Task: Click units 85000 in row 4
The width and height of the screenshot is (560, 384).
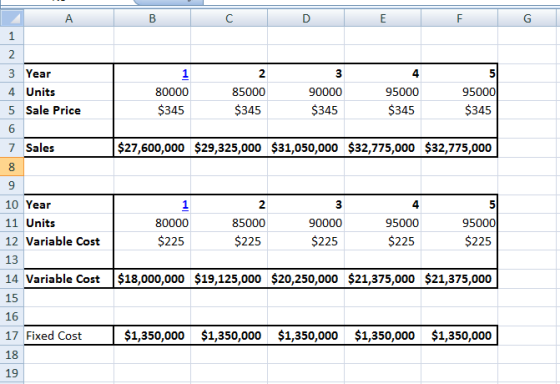Action: pyautogui.click(x=249, y=92)
